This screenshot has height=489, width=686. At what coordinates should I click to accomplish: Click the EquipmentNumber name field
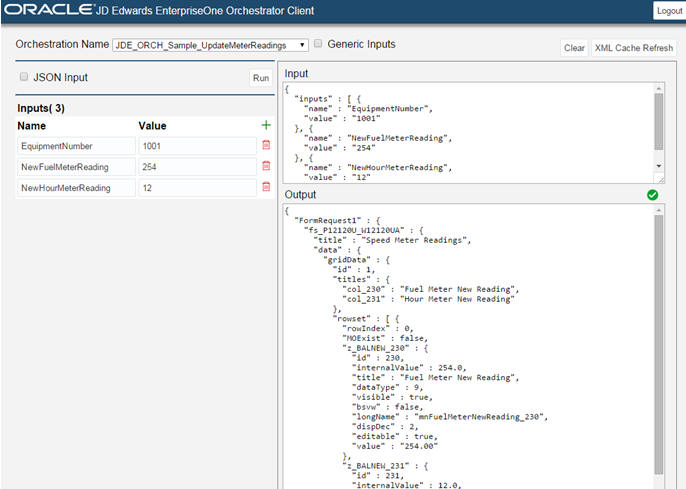click(75, 145)
